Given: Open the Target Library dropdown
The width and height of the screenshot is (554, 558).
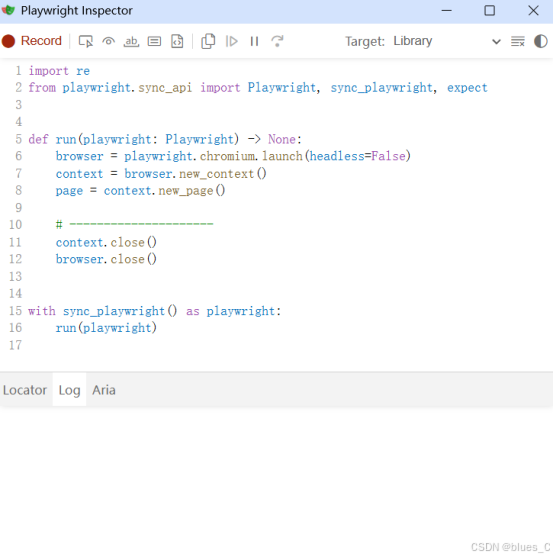Looking at the screenshot, I should (x=448, y=41).
